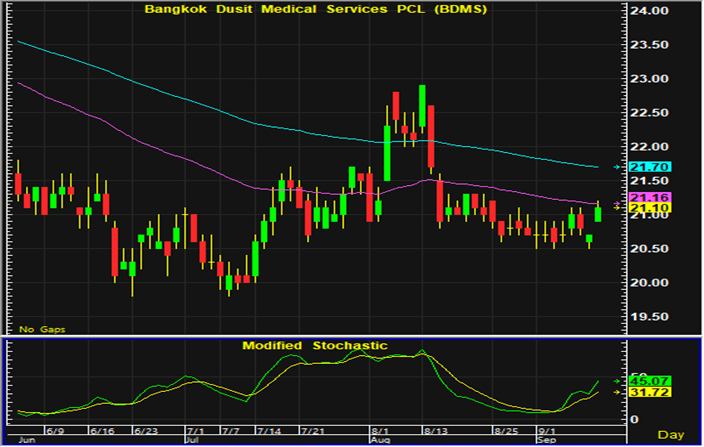
Task: Click the No Gaps label
Action: click(x=41, y=329)
